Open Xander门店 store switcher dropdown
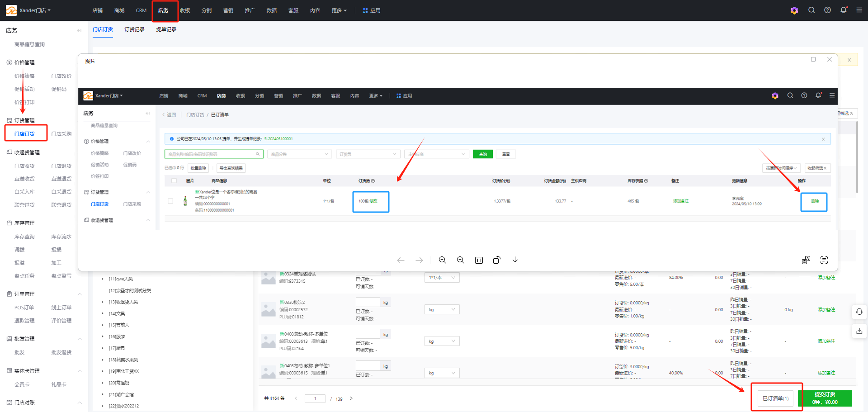This screenshot has width=868, height=412. 35,10
